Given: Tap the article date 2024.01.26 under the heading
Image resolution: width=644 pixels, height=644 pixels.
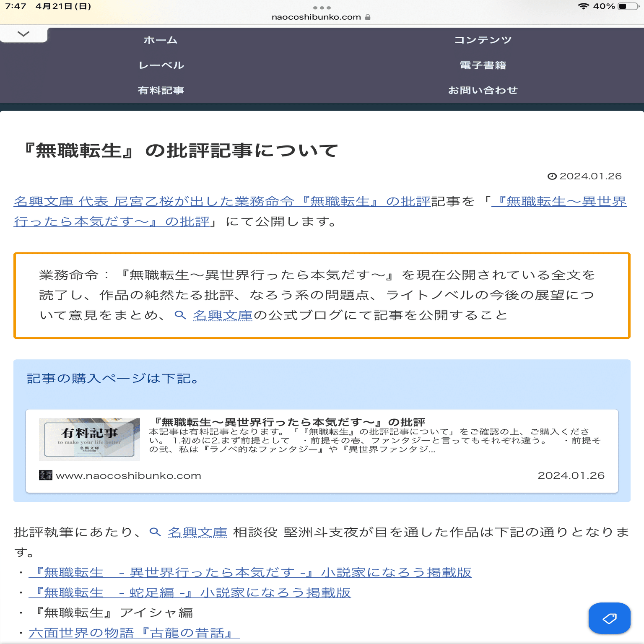Looking at the screenshot, I should tap(590, 177).
